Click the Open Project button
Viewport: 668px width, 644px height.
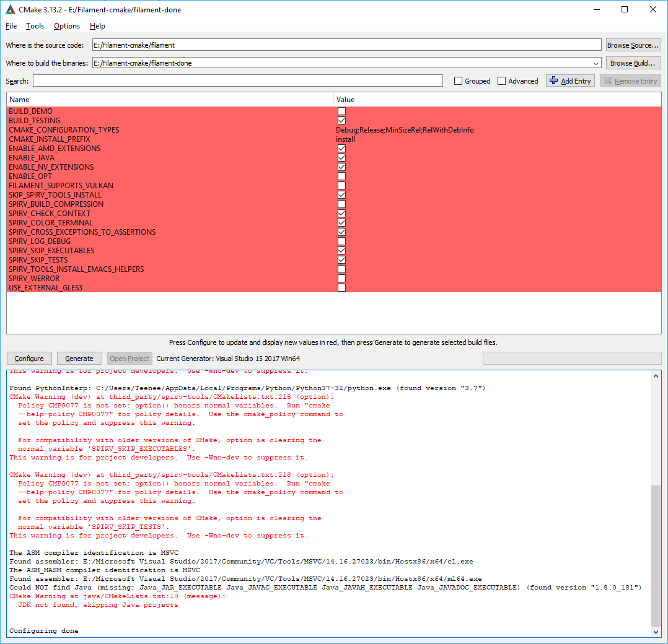(130, 359)
